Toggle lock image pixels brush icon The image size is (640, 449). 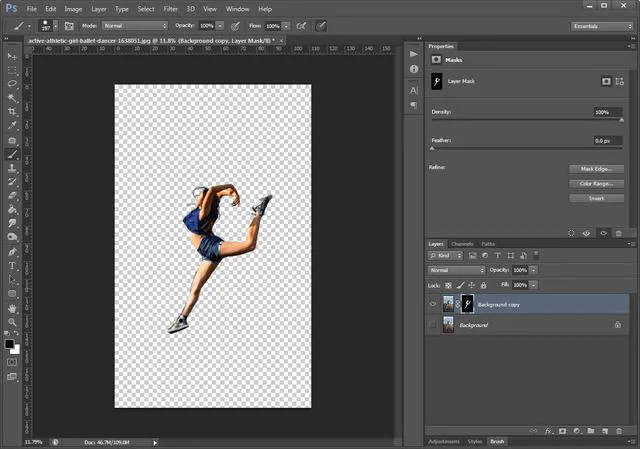click(x=460, y=286)
